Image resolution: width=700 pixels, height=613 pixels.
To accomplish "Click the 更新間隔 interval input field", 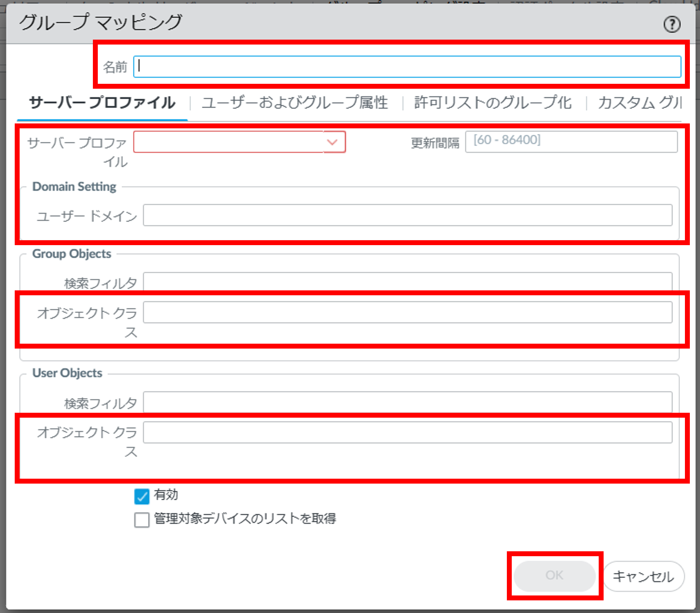I will 571,142.
